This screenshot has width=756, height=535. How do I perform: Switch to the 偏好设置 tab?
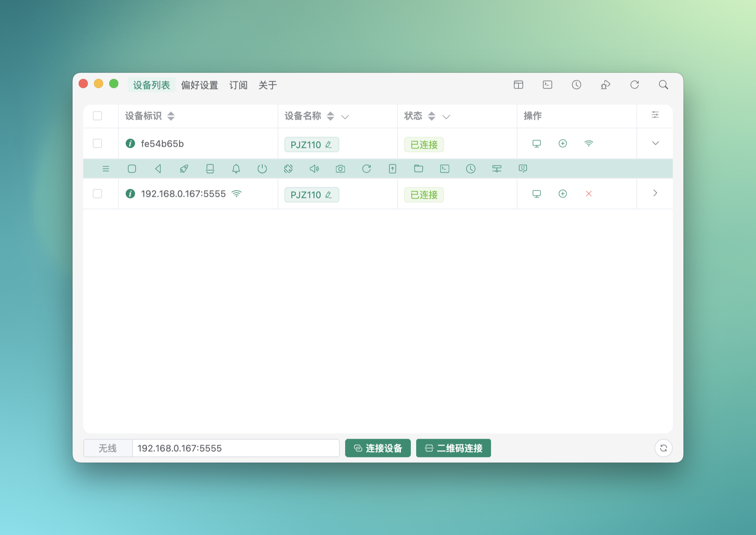(199, 85)
